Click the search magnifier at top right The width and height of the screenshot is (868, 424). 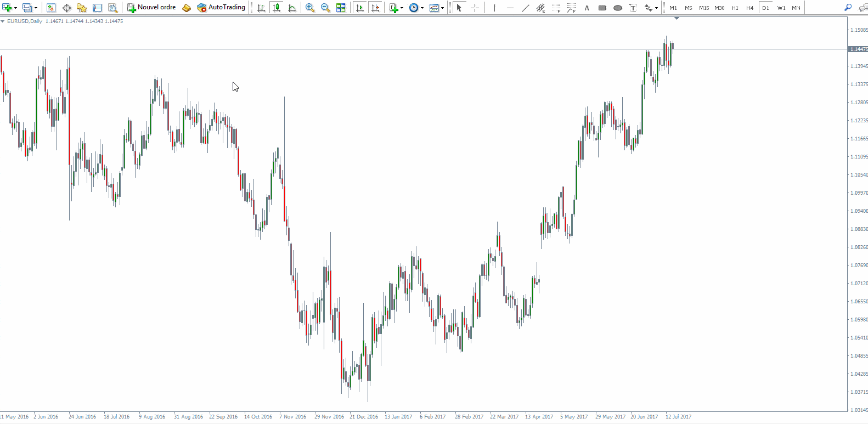click(848, 8)
